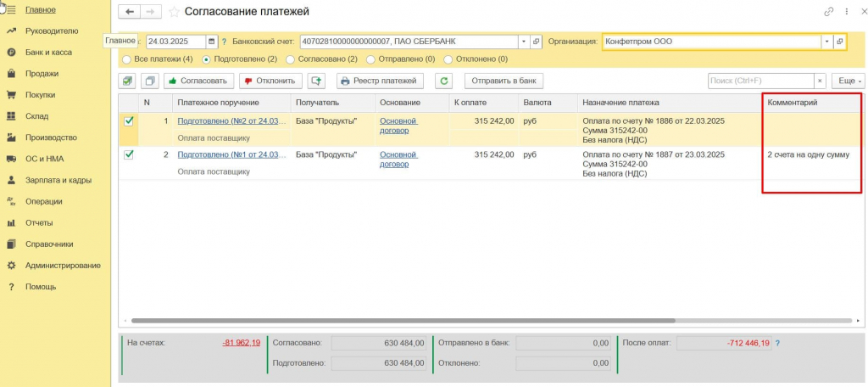This screenshot has width=868, height=387.
Task: Click the horizontal scrollbar of the table
Action: (403, 321)
